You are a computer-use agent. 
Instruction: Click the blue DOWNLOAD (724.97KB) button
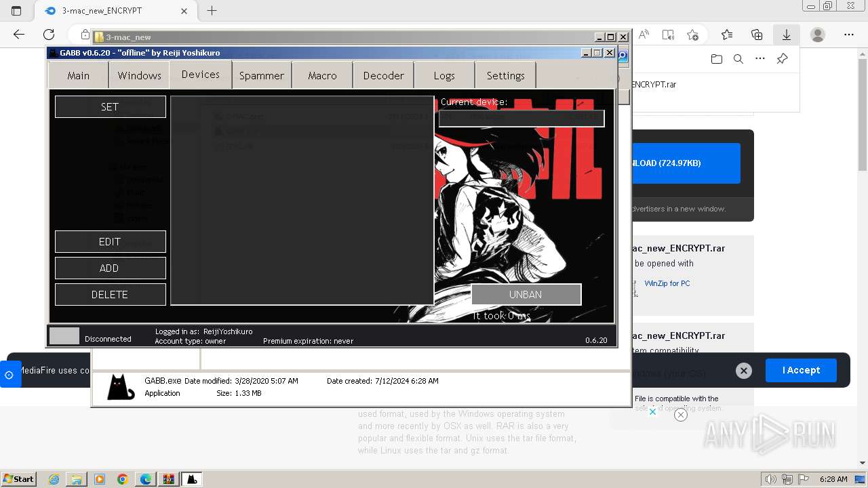[685, 163]
